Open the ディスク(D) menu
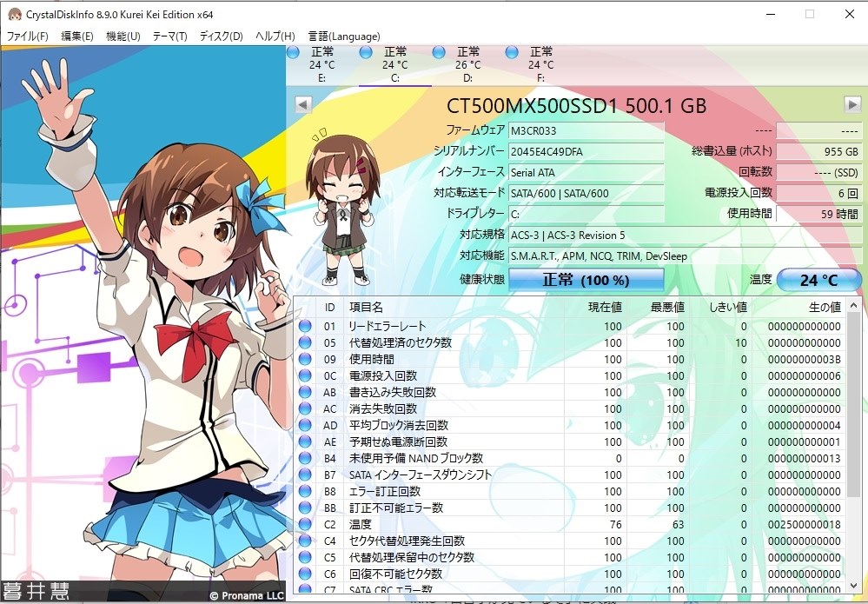The image size is (868, 604). (x=221, y=37)
